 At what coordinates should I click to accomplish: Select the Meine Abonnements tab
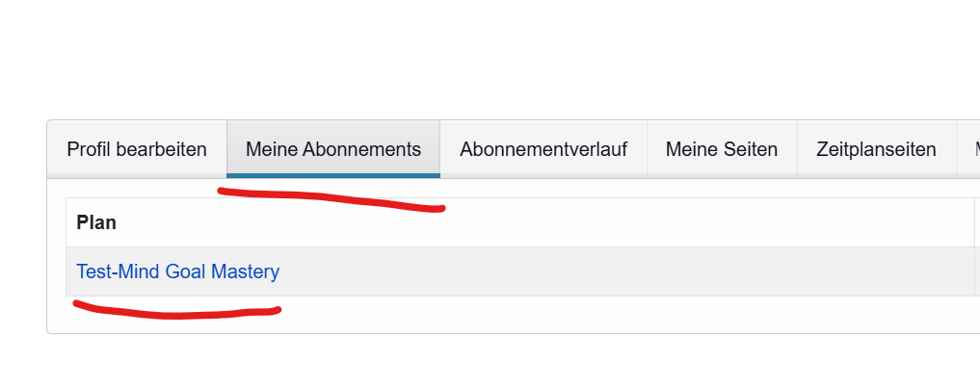(333, 149)
